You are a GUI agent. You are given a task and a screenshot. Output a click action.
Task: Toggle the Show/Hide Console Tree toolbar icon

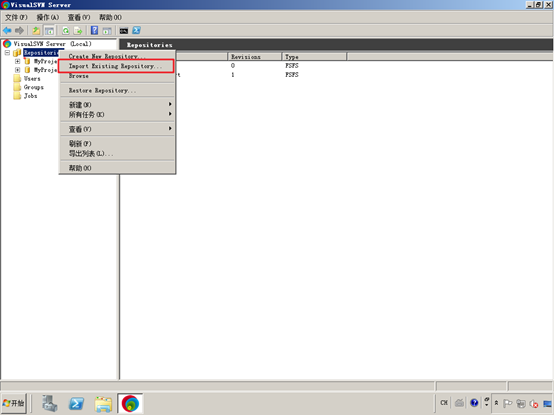point(49,31)
